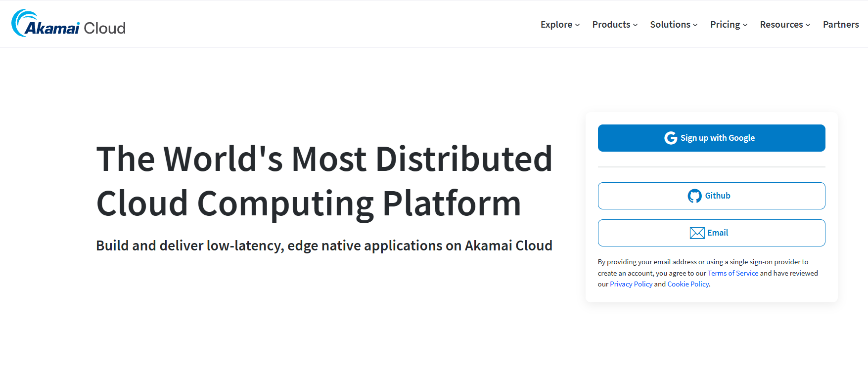This screenshot has height=366, width=868.
Task: Expand the chevron next to Products
Action: 635,25
